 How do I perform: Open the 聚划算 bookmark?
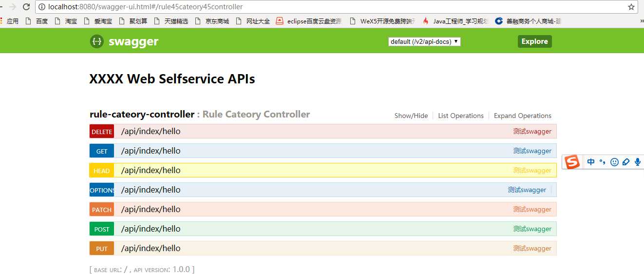133,21
